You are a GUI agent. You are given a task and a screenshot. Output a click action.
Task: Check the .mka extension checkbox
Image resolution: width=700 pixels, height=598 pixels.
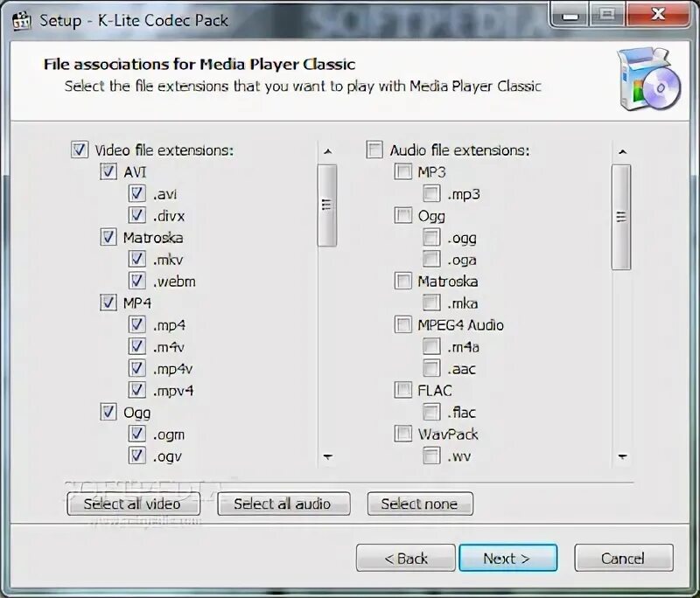point(431,302)
